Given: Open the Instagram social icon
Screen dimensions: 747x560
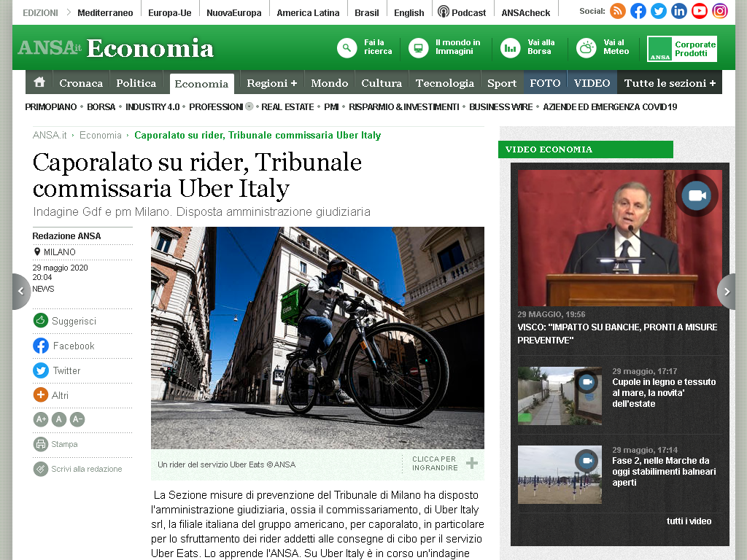Looking at the screenshot, I should (720, 11).
